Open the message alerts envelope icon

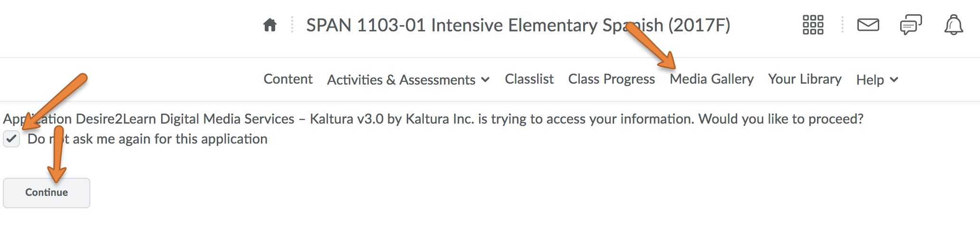pyautogui.click(x=868, y=25)
